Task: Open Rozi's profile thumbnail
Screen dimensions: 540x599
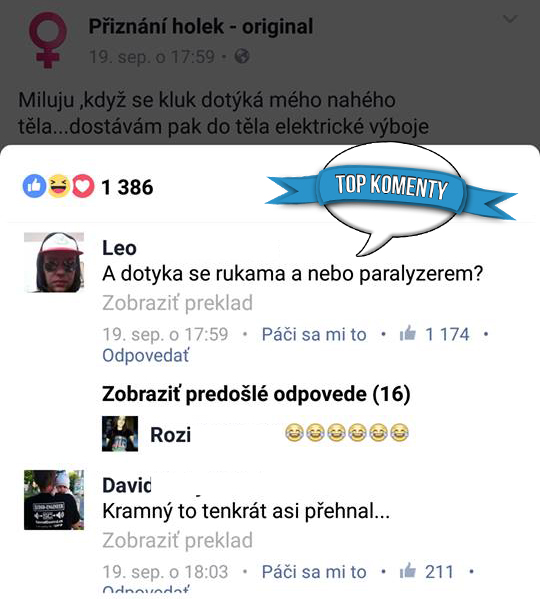Action: click(x=120, y=434)
